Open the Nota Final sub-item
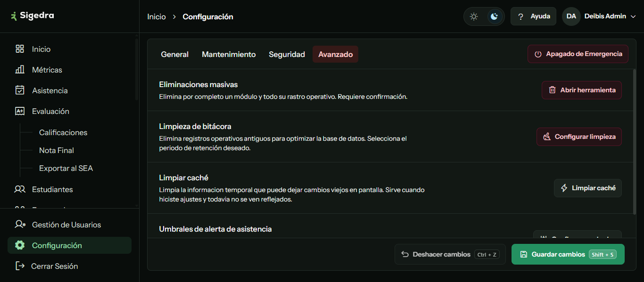The image size is (644, 282). coord(57,151)
